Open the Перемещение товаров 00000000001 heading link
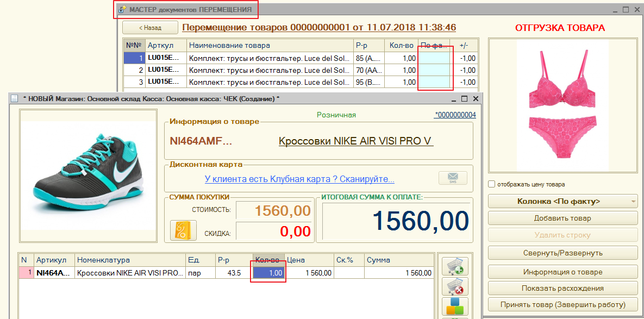The width and height of the screenshot is (644, 319). [318, 28]
